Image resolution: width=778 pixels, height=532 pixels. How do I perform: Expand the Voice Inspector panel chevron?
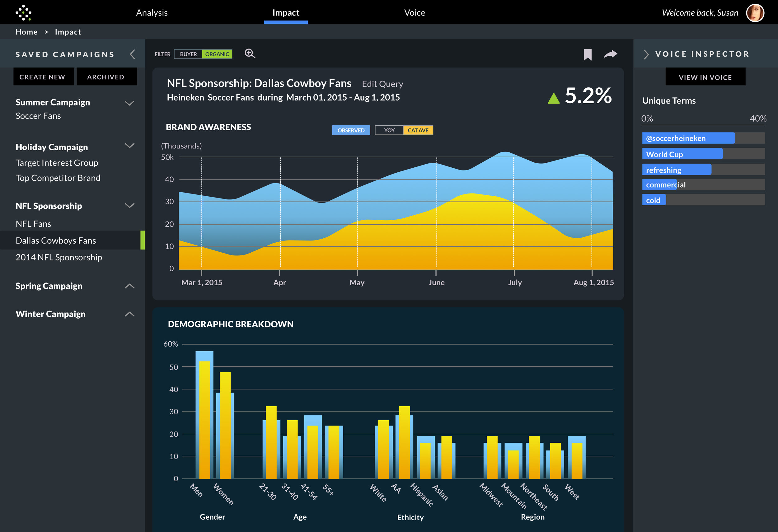point(646,54)
